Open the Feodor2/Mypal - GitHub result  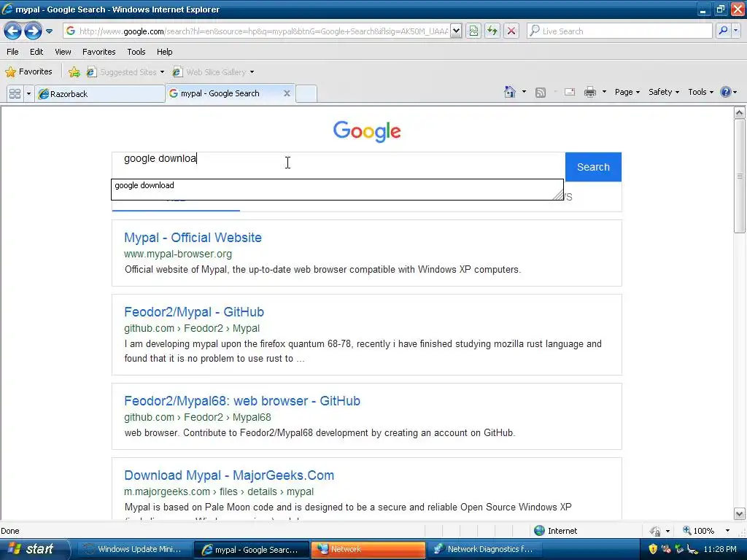tap(194, 312)
